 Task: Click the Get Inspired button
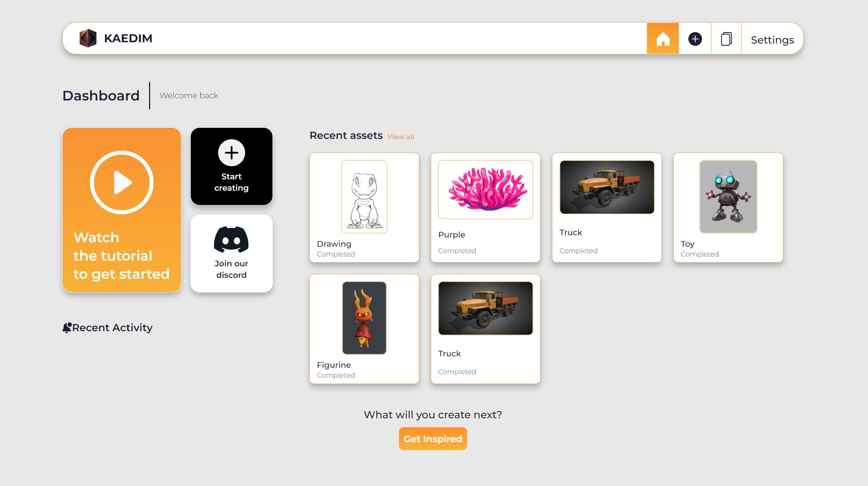tap(433, 439)
